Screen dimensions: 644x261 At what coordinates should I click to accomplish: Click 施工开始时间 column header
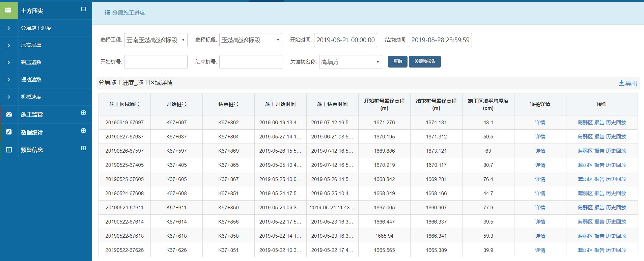click(280, 104)
